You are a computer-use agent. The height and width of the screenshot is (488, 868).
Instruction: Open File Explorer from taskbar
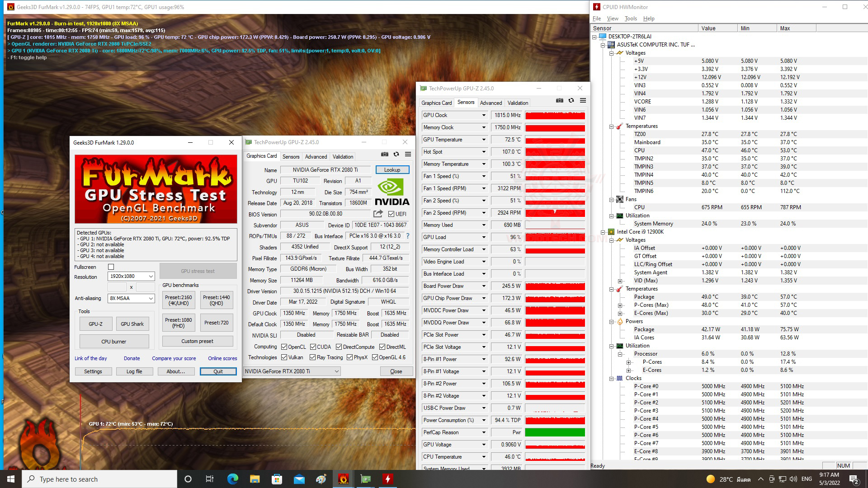(x=255, y=479)
